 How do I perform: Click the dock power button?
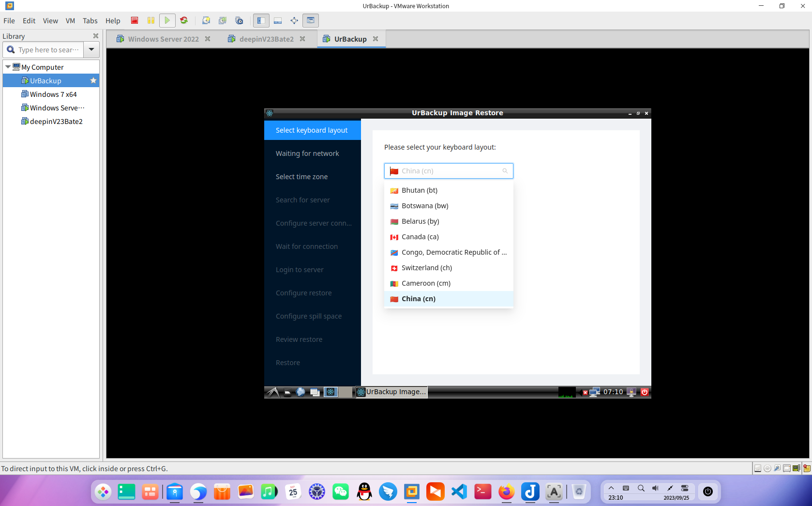point(708,491)
